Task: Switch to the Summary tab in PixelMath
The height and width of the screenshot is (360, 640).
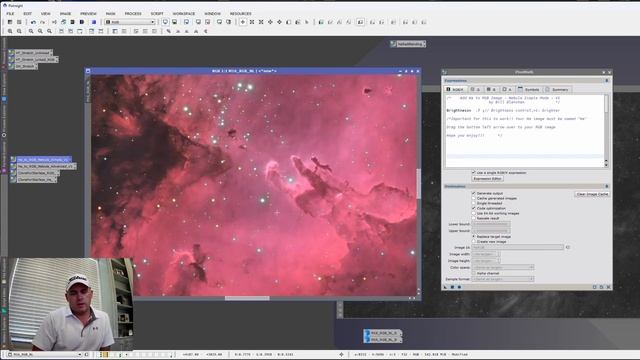Action: (558, 89)
